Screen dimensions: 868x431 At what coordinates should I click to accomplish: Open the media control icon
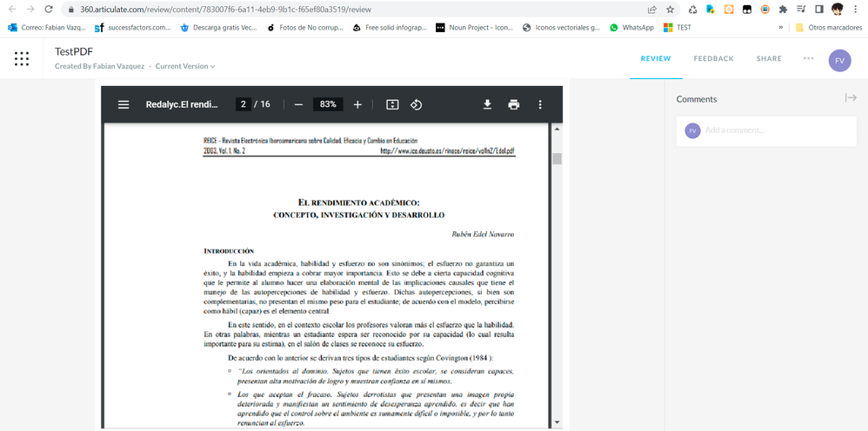pos(801,10)
